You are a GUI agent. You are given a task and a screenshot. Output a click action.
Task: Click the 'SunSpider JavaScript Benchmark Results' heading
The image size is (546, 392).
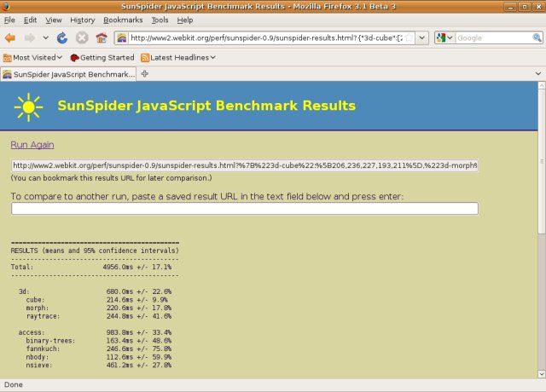coord(206,106)
